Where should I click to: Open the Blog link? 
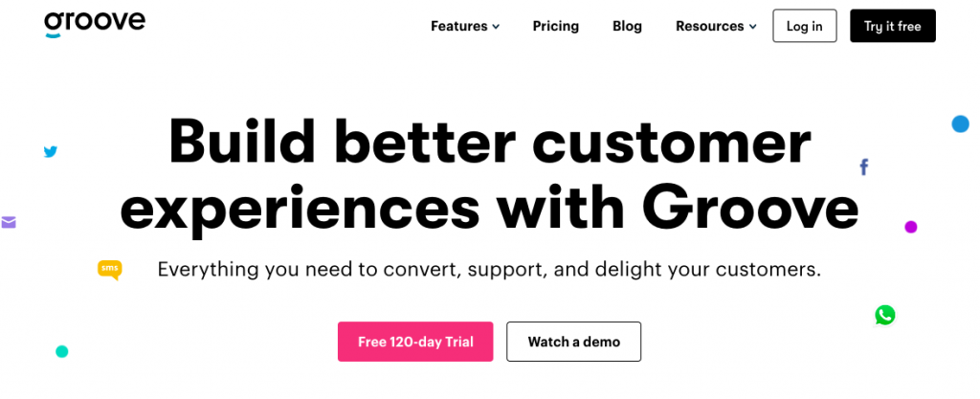627,26
